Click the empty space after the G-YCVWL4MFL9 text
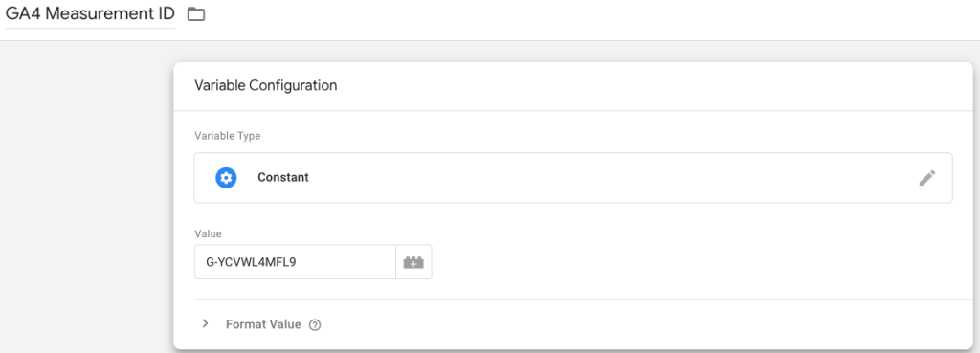This screenshot has width=980, height=353. coord(345,262)
